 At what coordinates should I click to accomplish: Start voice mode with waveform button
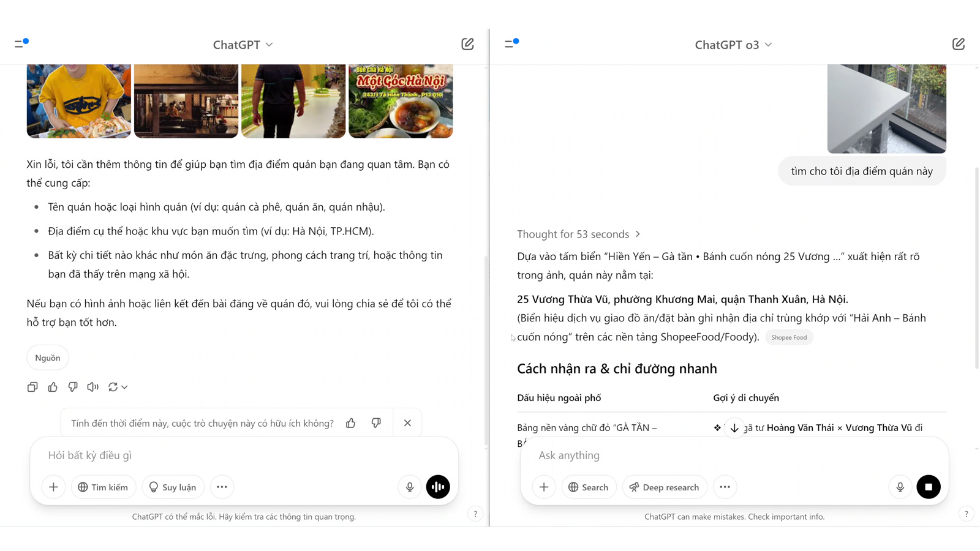pyautogui.click(x=438, y=487)
